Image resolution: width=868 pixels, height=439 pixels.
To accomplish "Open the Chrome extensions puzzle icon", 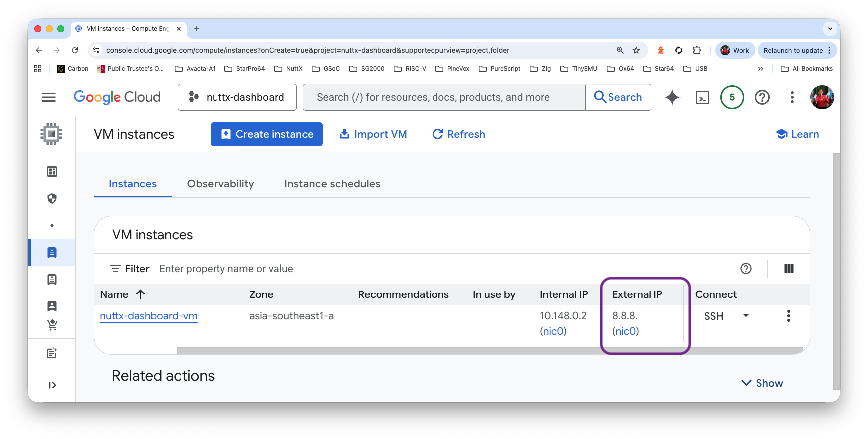I will coord(697,50).
